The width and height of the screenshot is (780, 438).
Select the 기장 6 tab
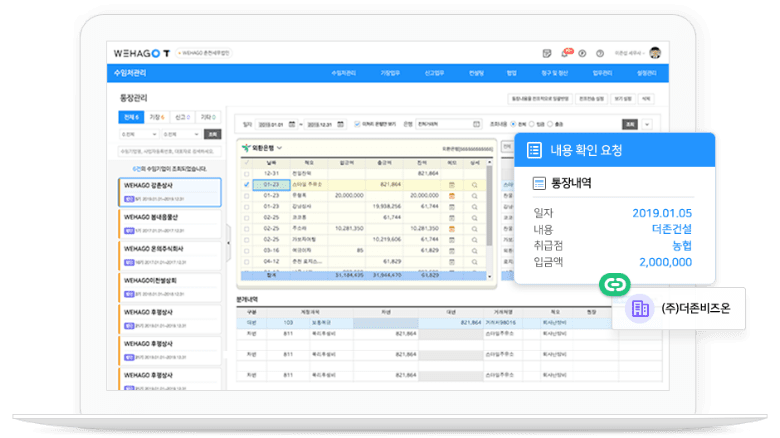tap(157, 117)
